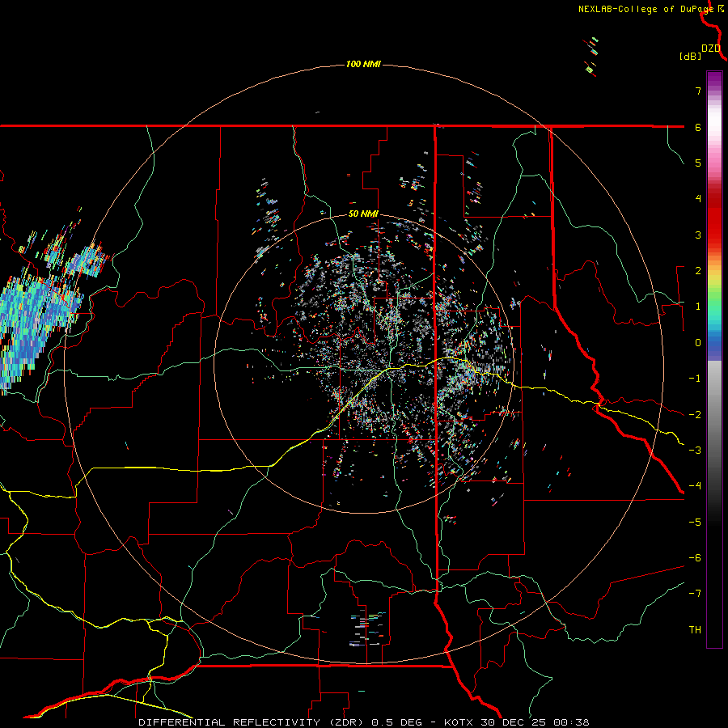Viewport: 728px width, 728px height.
Task: Click the [dB] unit label
Action: pos(690,56)
